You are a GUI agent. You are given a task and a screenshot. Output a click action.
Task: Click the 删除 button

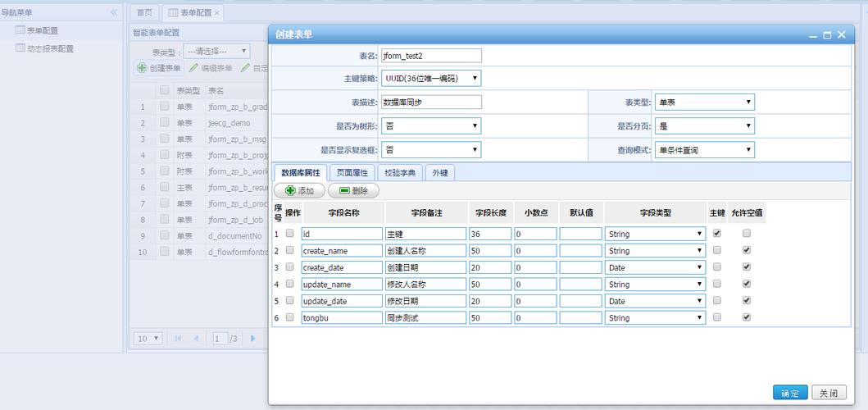(353, 190)
